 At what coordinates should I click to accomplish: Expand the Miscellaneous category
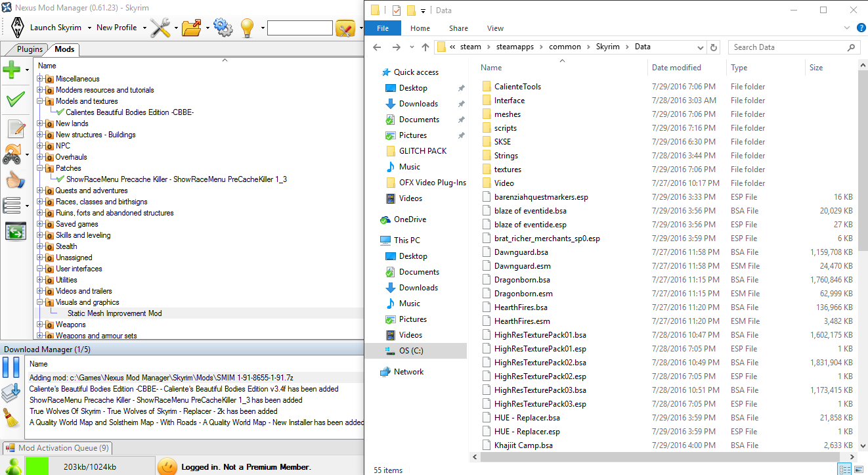[x=40, y=79]
